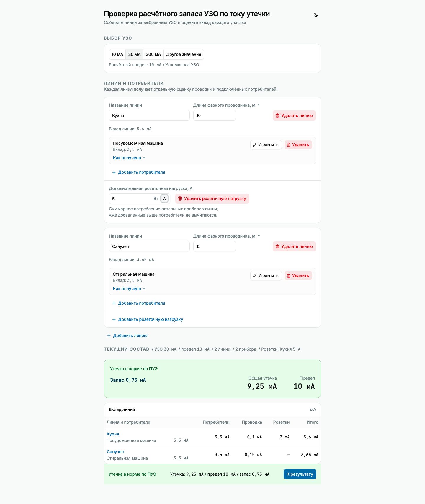Open the Санузел link in the table
Screen dimensions: 425x504
pos(115,452)
